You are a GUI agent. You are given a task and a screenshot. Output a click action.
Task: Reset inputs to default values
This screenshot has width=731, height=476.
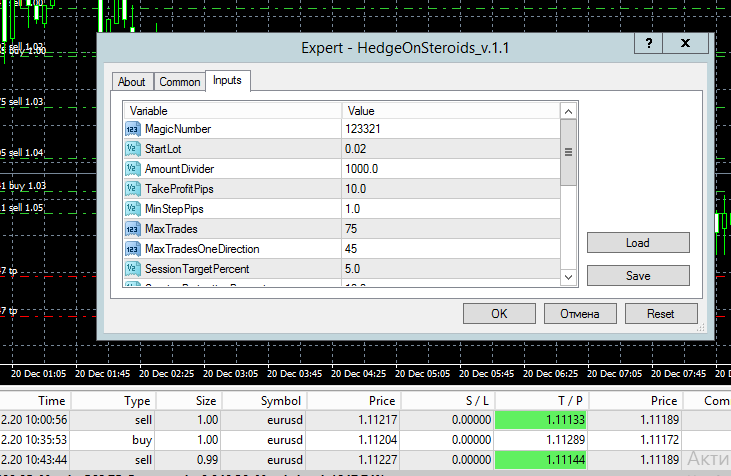coord(661,314)
